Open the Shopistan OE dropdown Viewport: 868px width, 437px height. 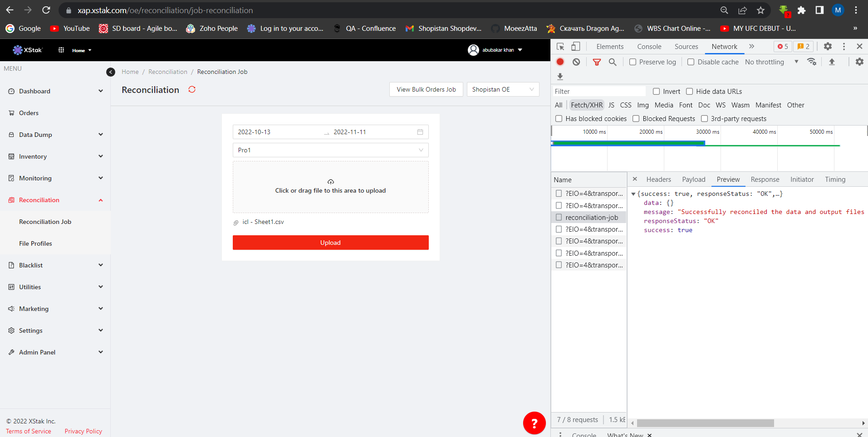pos(503,89)
